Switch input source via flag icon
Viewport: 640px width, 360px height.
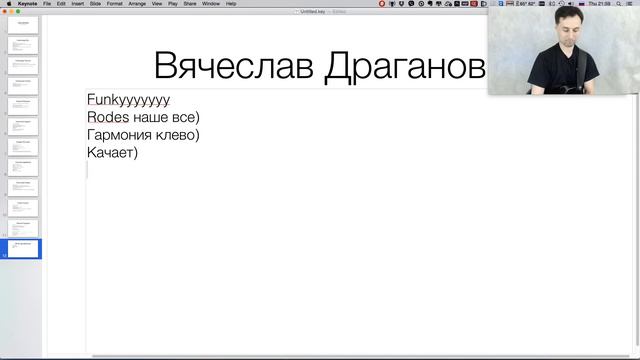(582, 3)
